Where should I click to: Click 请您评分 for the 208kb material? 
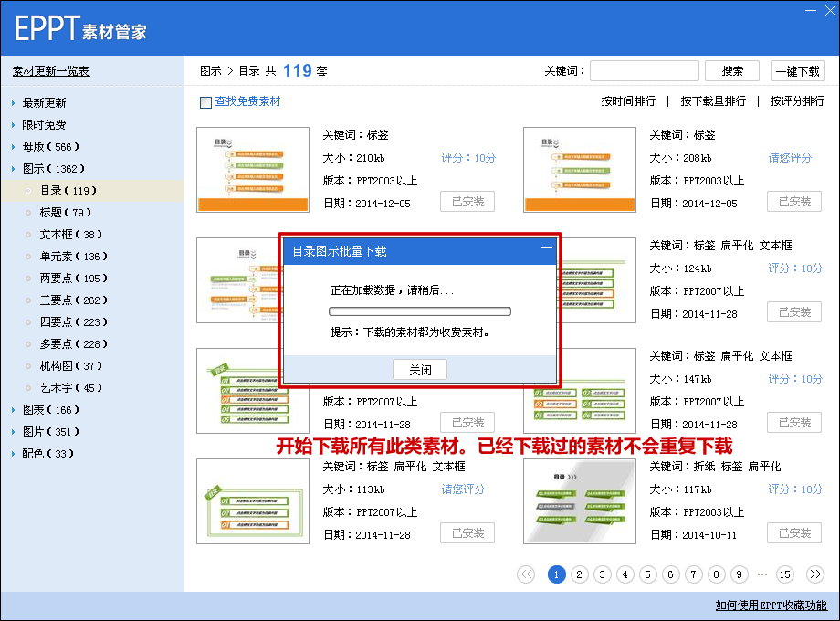point(790,157)
